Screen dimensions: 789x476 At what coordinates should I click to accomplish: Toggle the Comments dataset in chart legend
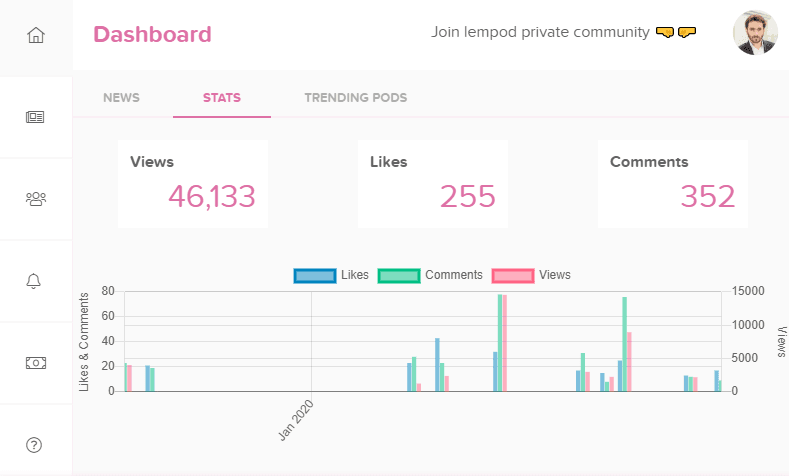tap(430, 275)
